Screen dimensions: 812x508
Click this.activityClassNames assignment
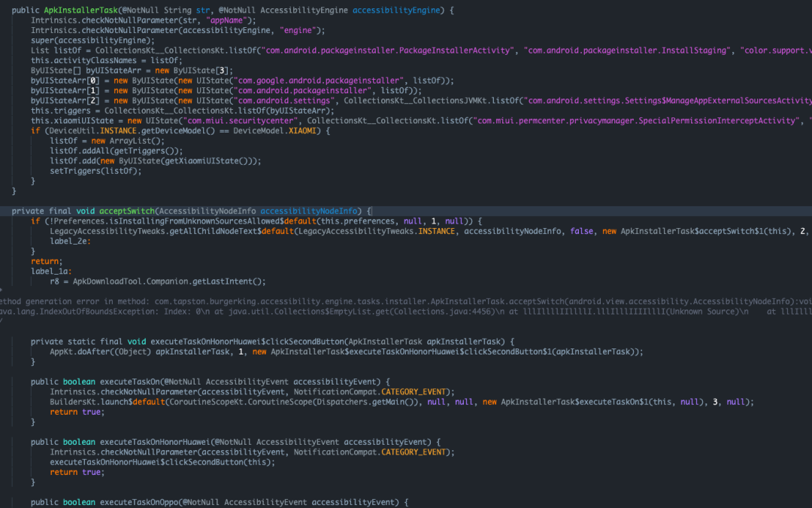(106, 61)
